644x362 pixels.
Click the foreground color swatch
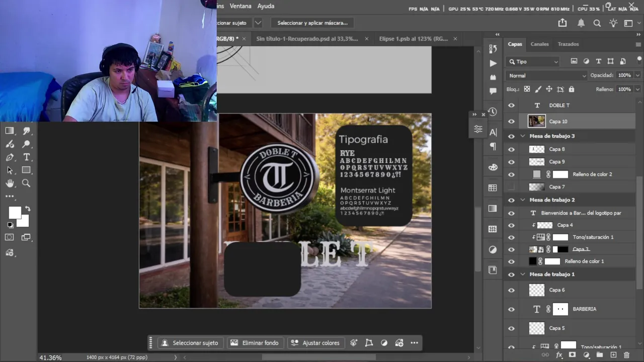point(14,212)
